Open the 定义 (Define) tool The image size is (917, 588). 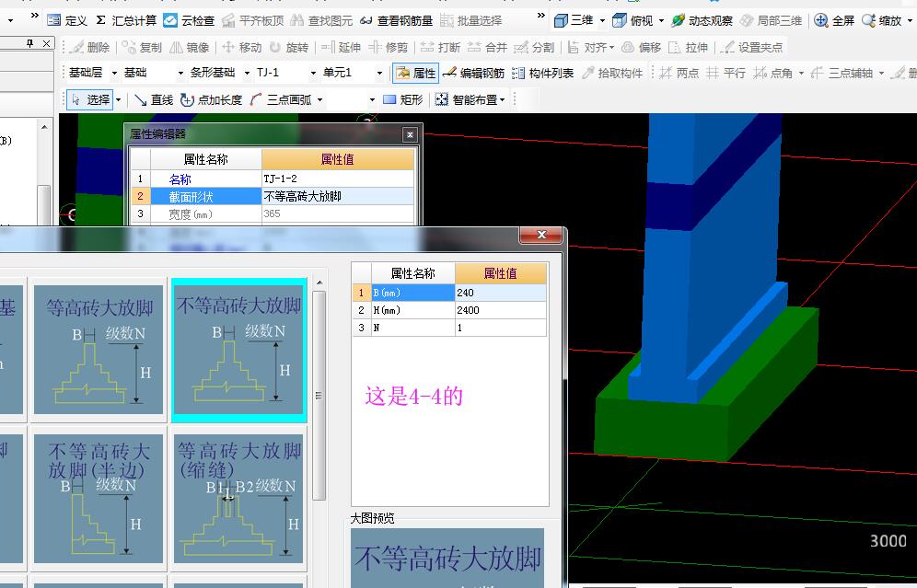(x=67, y=20)
